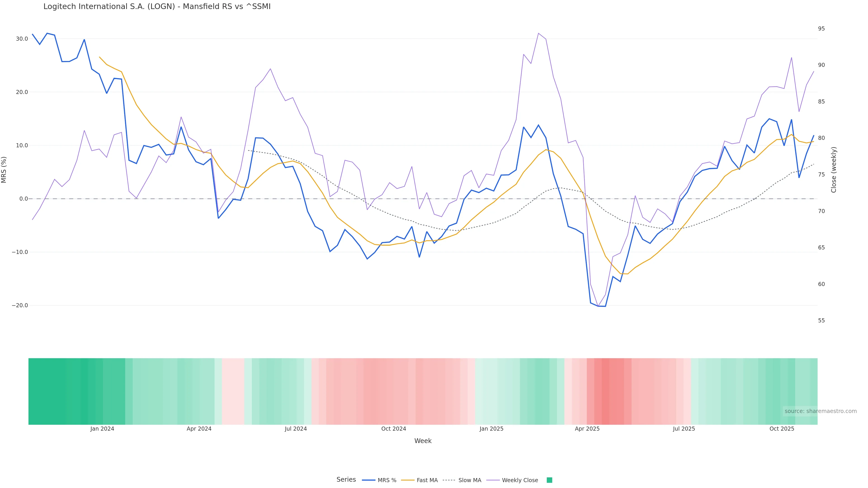Click the dotted Slow MA legend line icon
868x488 pixels.
tap(449, 480)
